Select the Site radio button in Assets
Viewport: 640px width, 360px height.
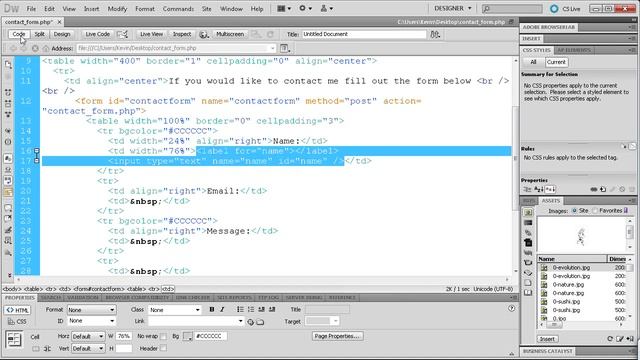pos(574,211)
